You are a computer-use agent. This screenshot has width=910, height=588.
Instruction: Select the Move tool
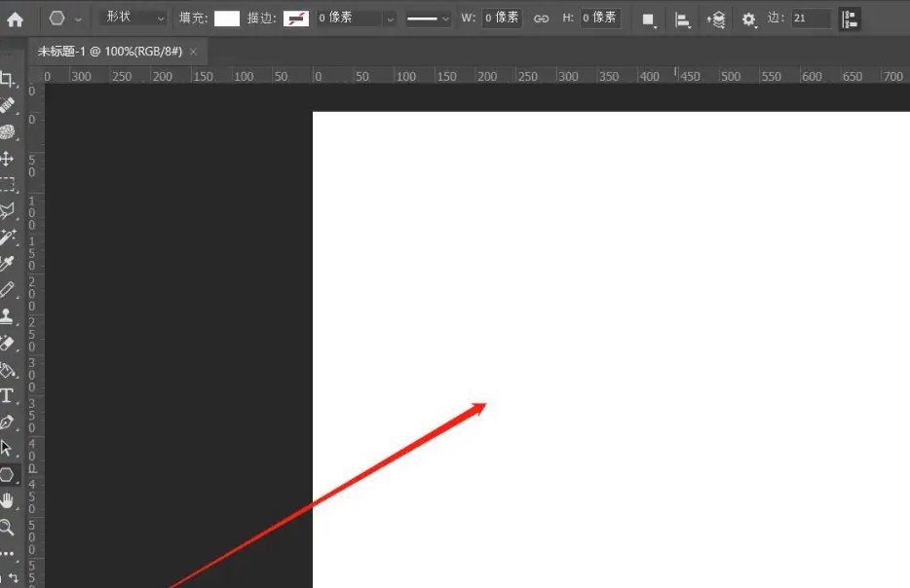(x=7, y=159)
